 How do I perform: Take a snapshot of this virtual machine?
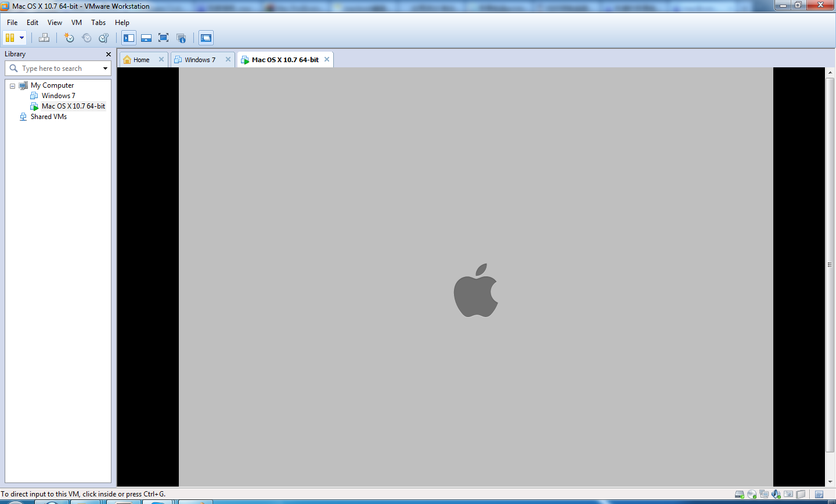tap(69, 38)
